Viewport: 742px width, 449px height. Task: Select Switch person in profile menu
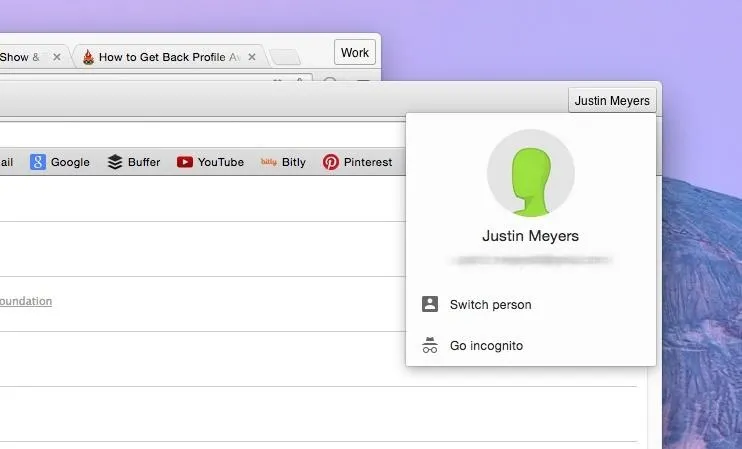(x=530, y=304)
